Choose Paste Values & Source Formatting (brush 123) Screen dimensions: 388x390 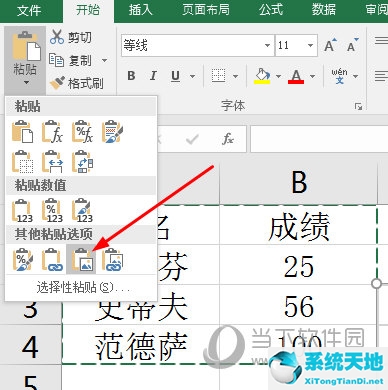(82, 211)
